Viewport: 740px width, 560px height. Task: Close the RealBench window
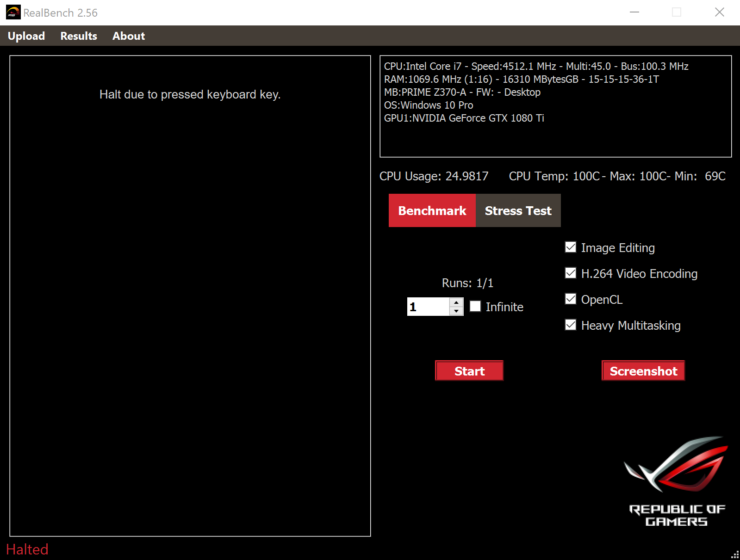pos(719,12)
